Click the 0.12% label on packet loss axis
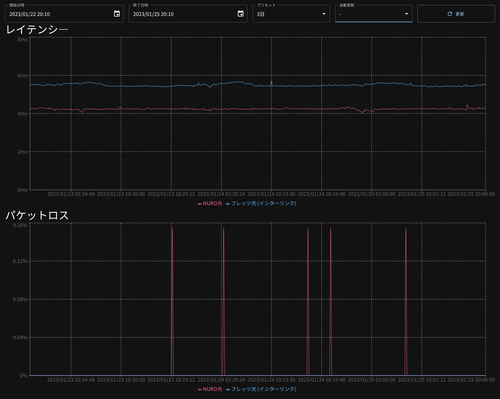500x399 pixels. click(20, 261)
